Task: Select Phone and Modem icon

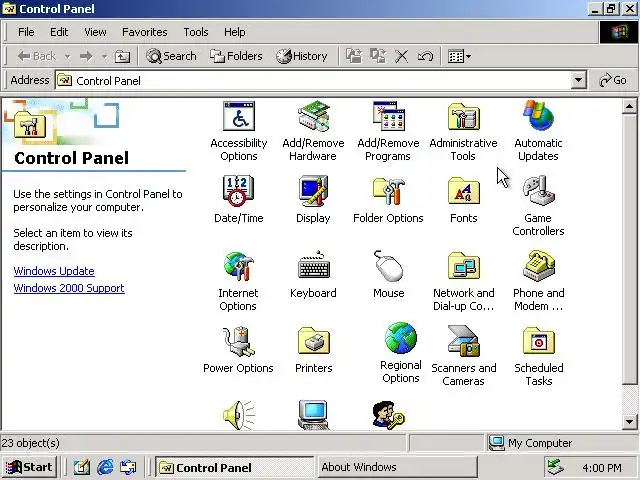Action: 538,266
